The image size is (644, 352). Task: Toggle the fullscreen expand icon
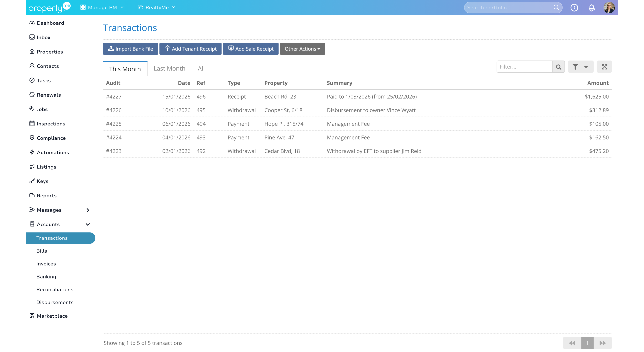coord(604,67)
